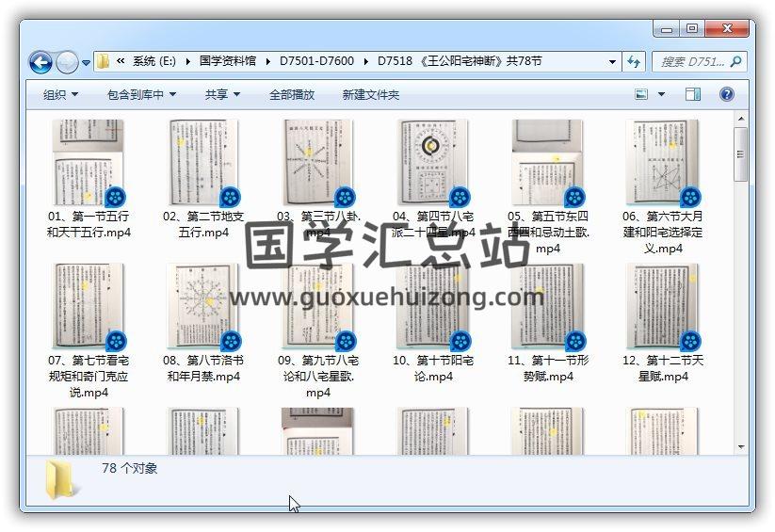
Task: Click the 新建文件夹 button
Action: [x=371, y=94]
